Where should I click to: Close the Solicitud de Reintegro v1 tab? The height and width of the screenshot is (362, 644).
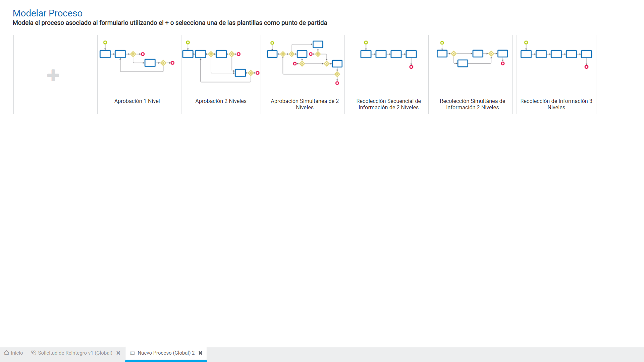118,353
